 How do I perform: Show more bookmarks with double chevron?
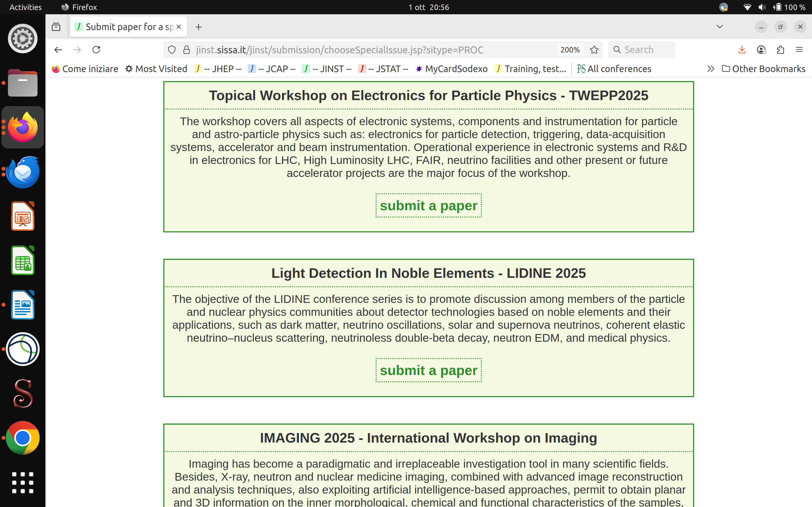coord(710,69)
